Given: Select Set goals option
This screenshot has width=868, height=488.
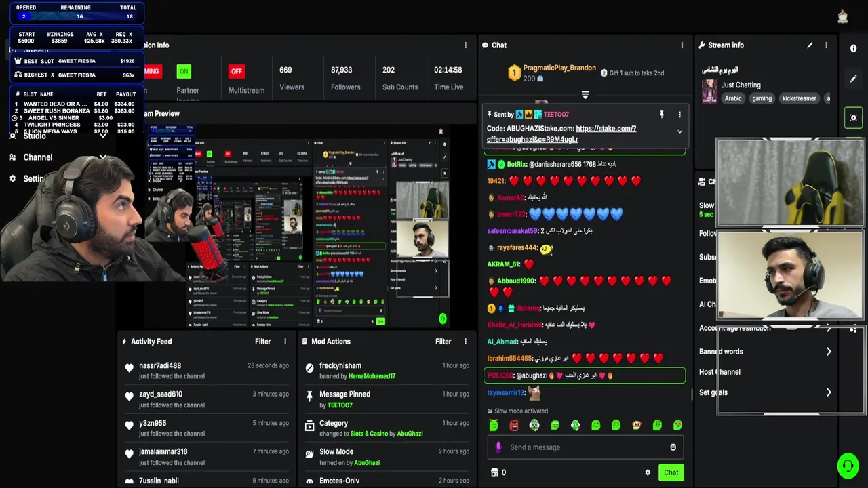Looking at the screenshot, I should tap(713, 392).
